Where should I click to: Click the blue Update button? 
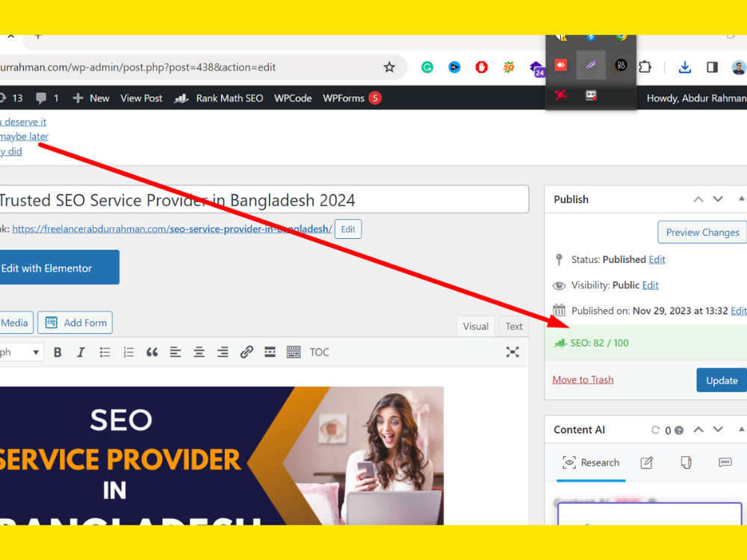pyautogui.click(x=722, y=381)
